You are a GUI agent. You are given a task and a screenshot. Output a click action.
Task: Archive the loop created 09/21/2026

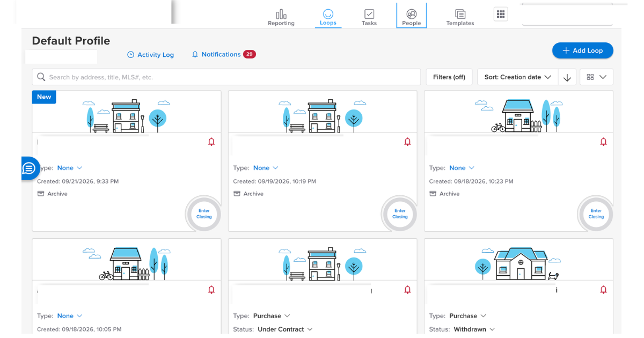pyautogui.click(x=53, y=194)
